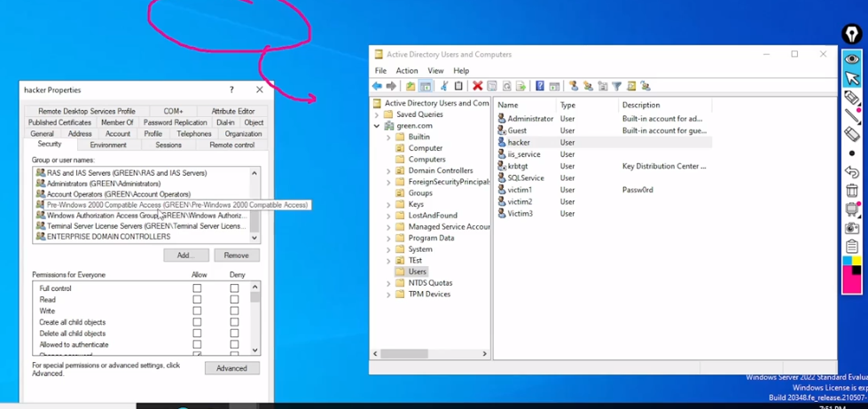Click the Advanced button

232,368
